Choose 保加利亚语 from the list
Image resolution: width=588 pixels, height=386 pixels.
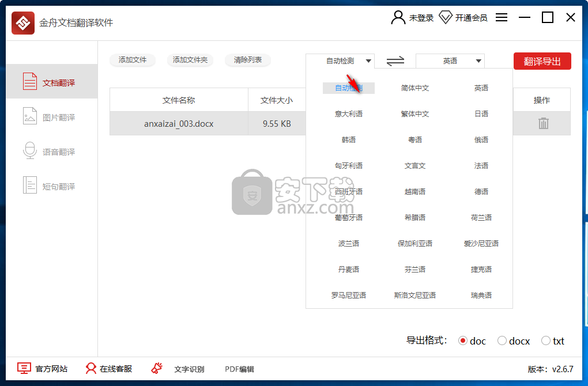pos(414,244)
